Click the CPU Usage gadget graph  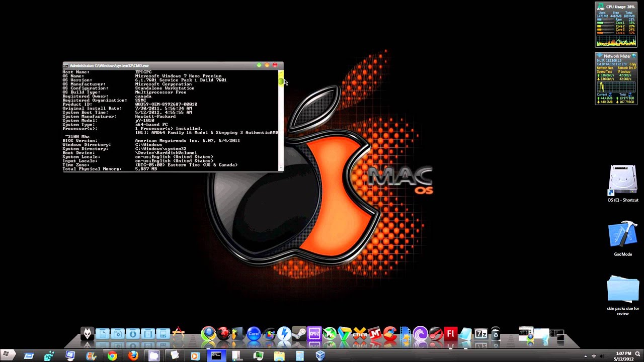point(616,41)
